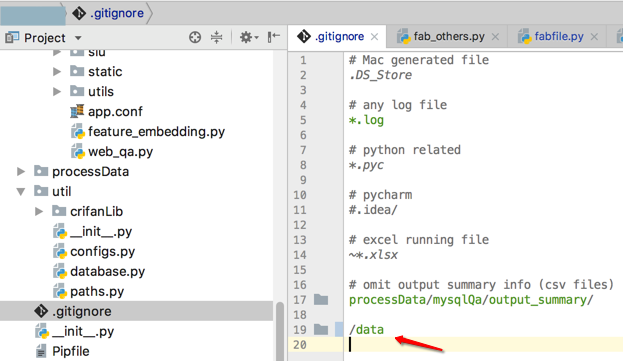Expand the processData folder
623x361 pixels.
tap(21, 172)
